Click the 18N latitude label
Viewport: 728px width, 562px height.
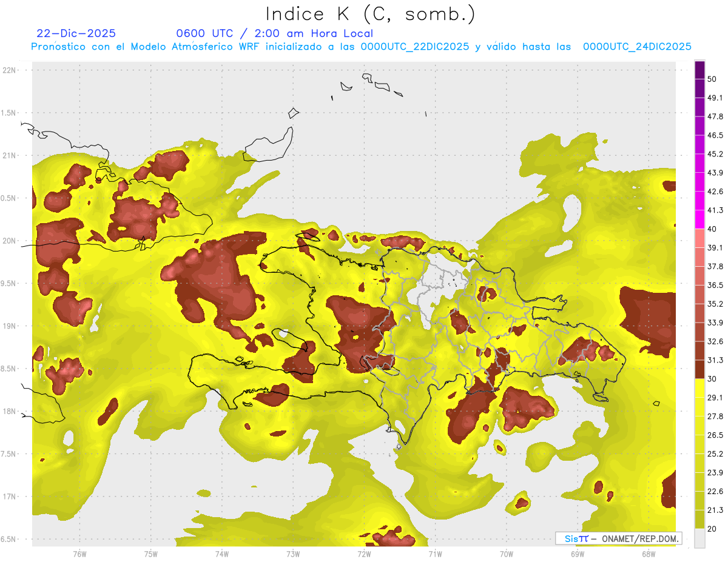(x=10, y=411)
